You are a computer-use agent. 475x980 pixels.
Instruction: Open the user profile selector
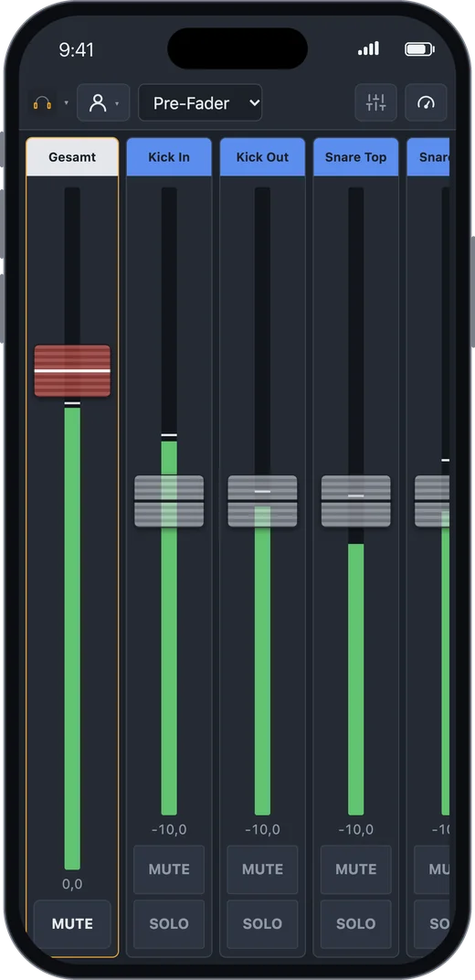coord(103,102)
